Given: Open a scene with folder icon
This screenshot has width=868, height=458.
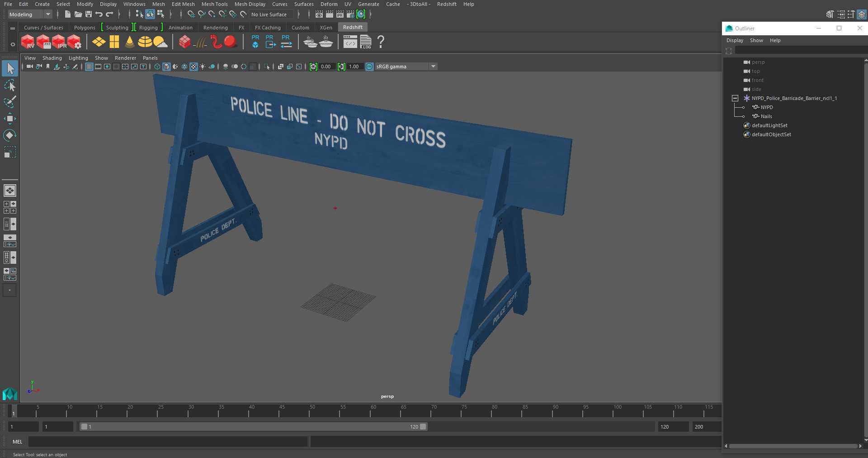Looking at the screenshot, I should point(78,14).
